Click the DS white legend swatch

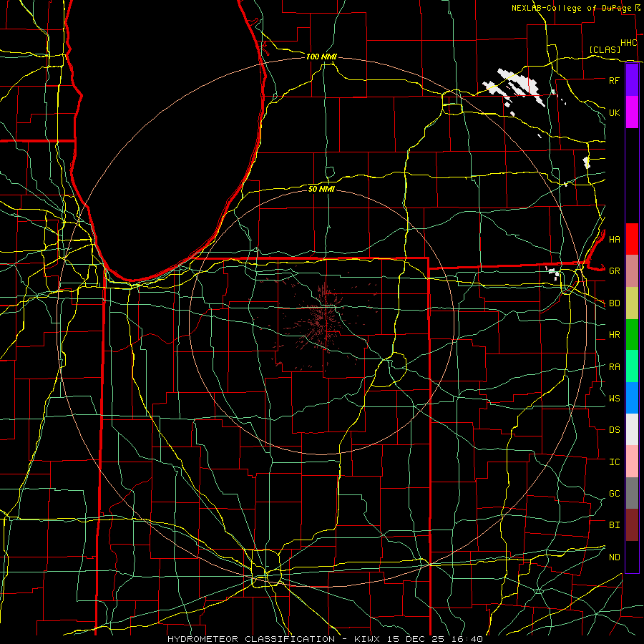[x=632, y=429]
